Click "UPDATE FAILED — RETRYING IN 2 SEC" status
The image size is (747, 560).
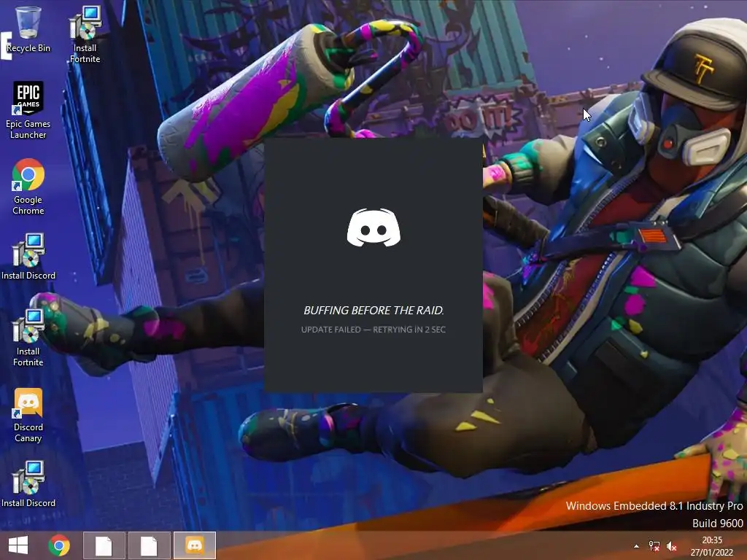tap(373, 330)
